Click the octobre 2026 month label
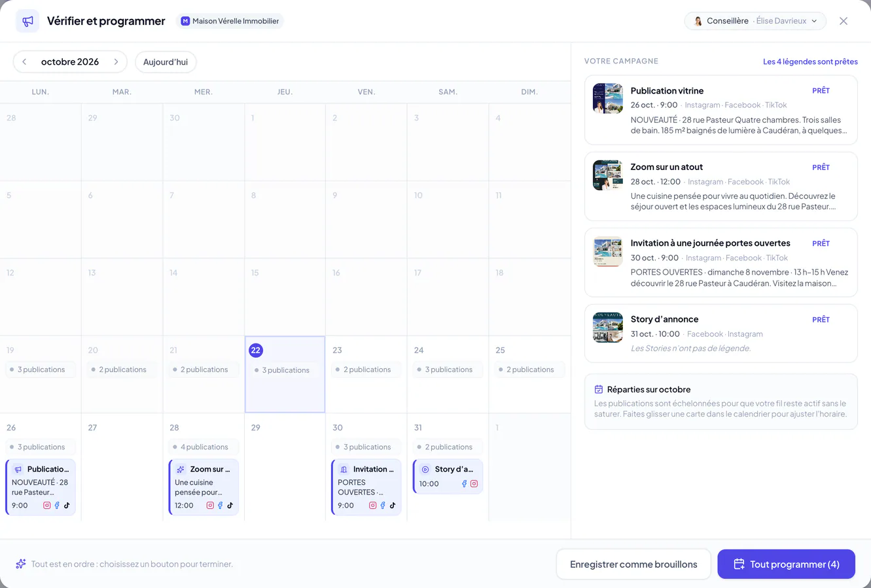871x588 pixels. point(70,61)
